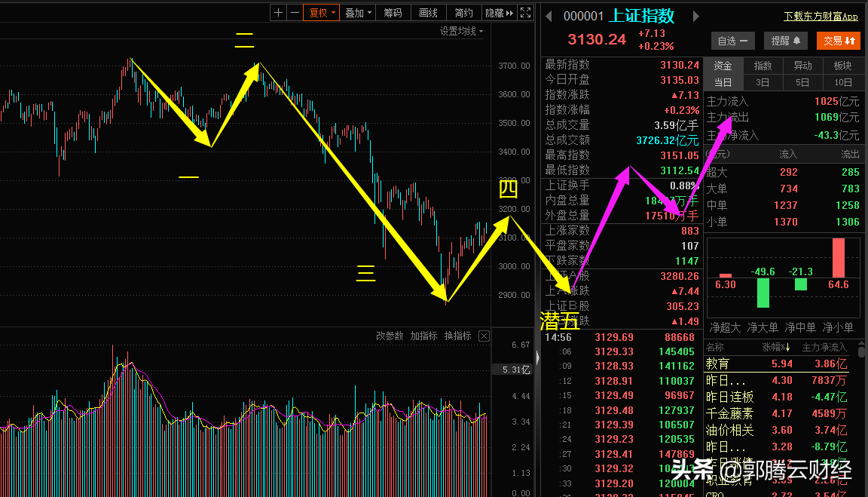This screenshot has width=868, height=497.
Task: Click 净小单 red bar 64.6
Action: (839, 258)
